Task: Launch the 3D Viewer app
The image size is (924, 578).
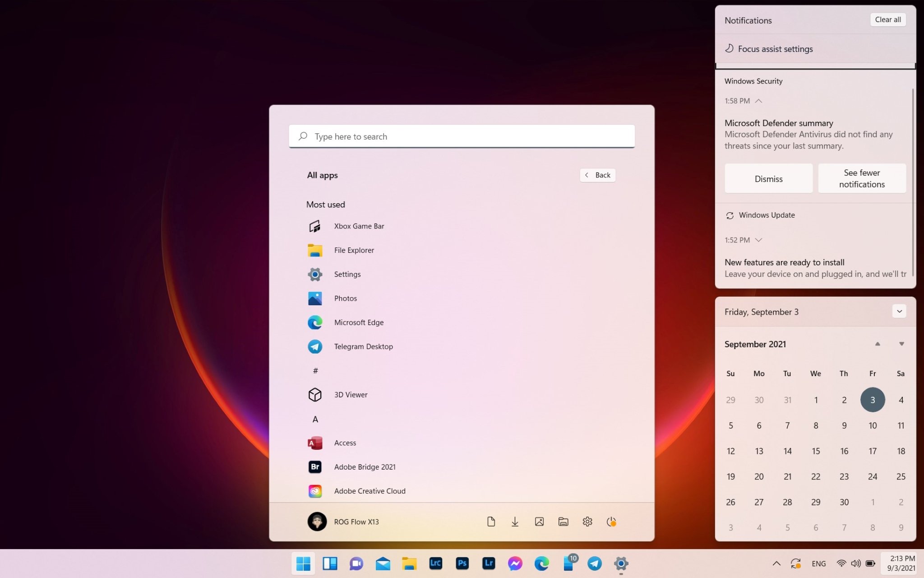Action: pos(351,394)
